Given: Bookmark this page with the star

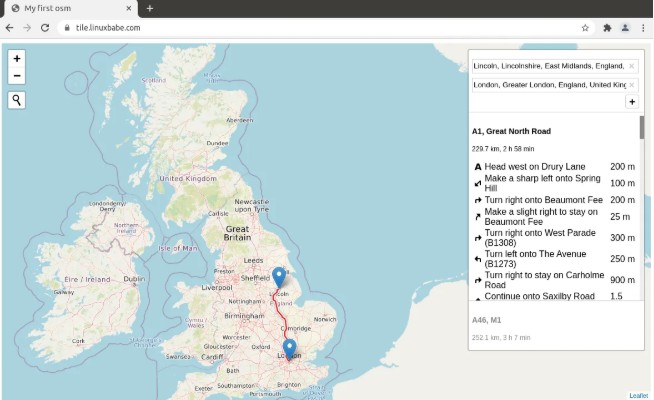Looking at the screenshot, I should click(585, 28).
